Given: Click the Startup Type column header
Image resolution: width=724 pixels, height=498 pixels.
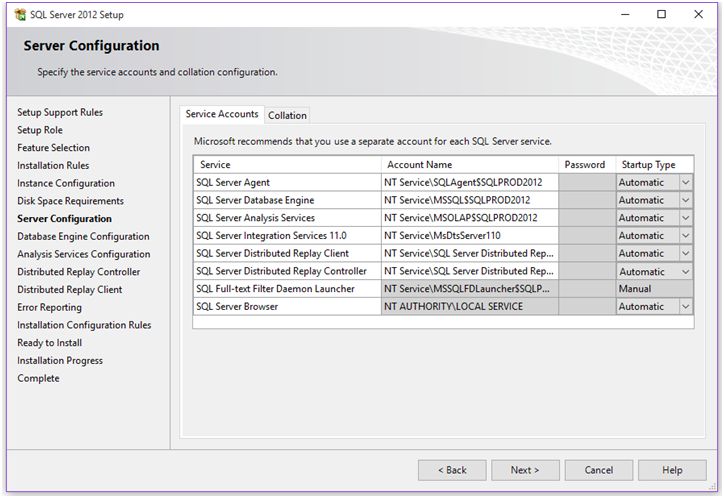Looking at the screenshot, I should (654, 165).
